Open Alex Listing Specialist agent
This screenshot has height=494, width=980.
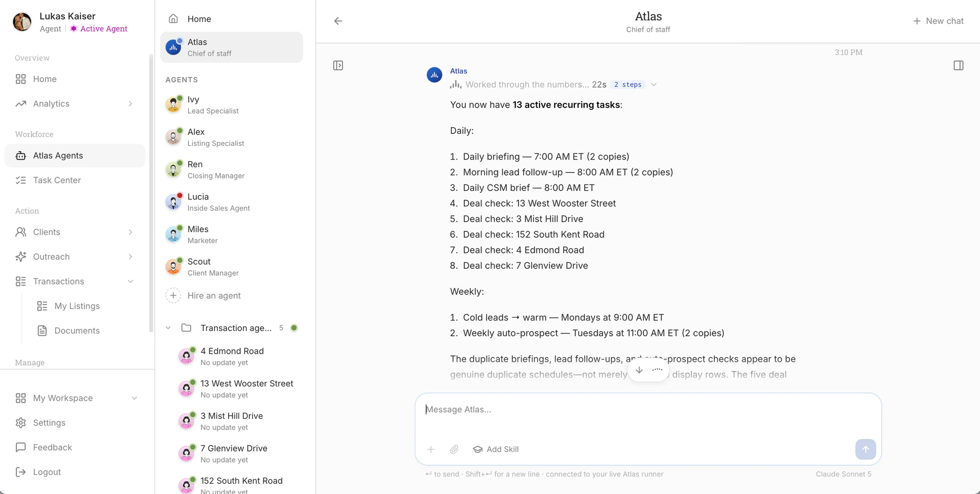tap(232, 137)
